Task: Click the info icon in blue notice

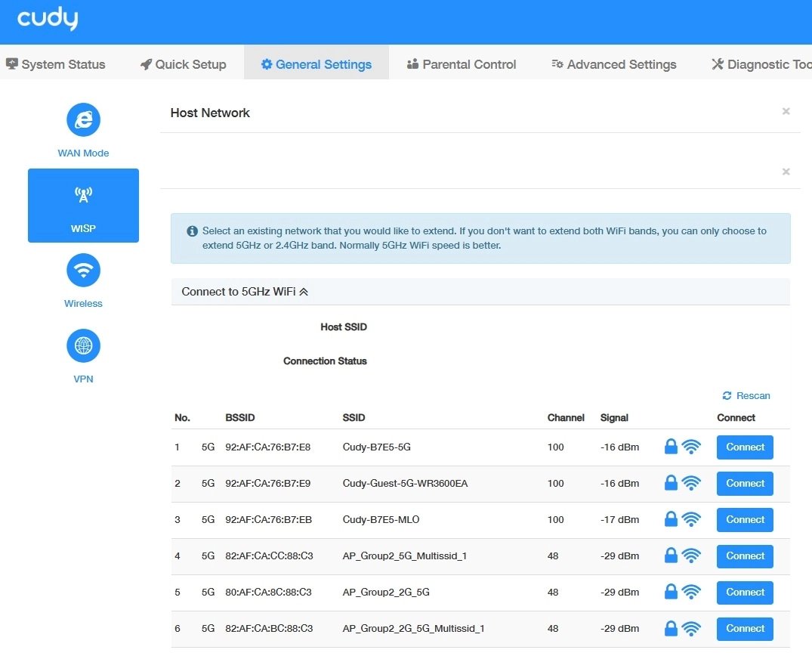Action: pos(192,231)
